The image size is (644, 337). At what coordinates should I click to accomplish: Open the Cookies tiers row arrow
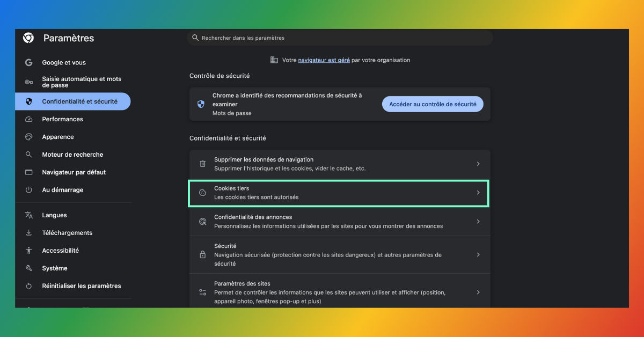coord(478,193)
